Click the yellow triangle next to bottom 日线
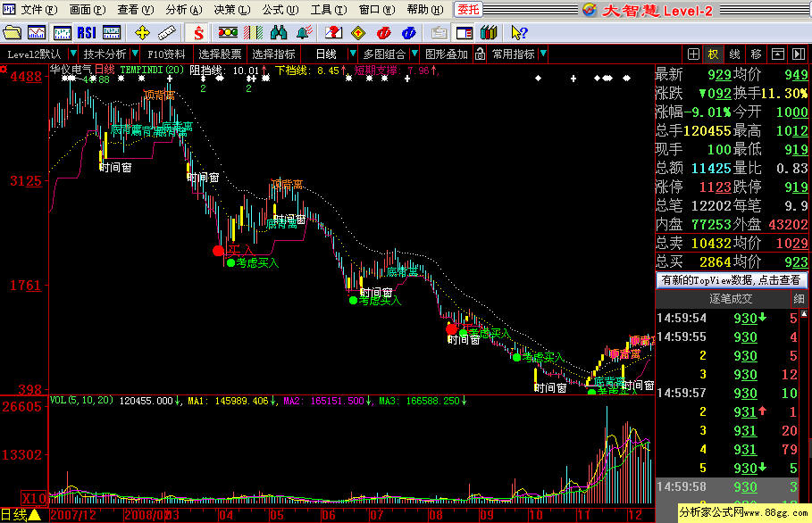This screenshot has height=523, width=812. tap(35, 515)
